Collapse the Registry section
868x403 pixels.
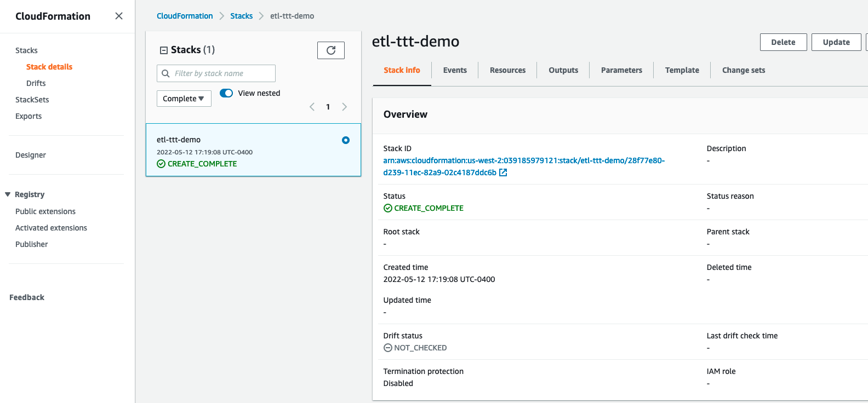pos(8,194)
